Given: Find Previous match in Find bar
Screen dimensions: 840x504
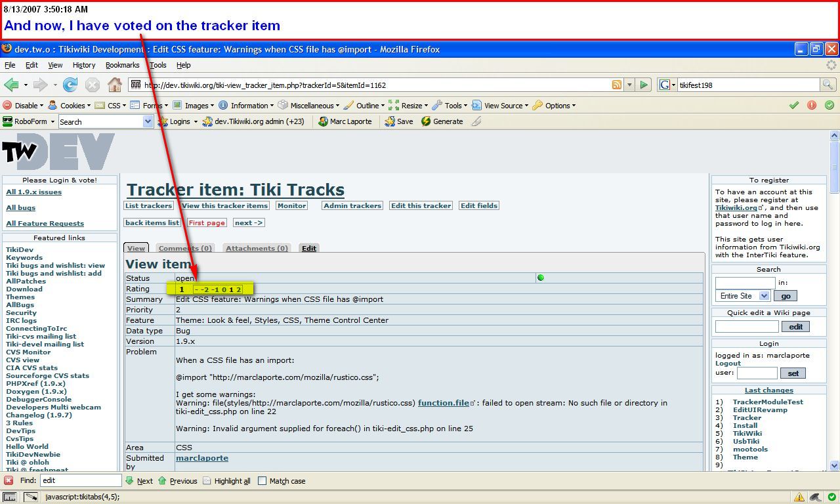Looking at the screenshot, I should click(177, 481).
